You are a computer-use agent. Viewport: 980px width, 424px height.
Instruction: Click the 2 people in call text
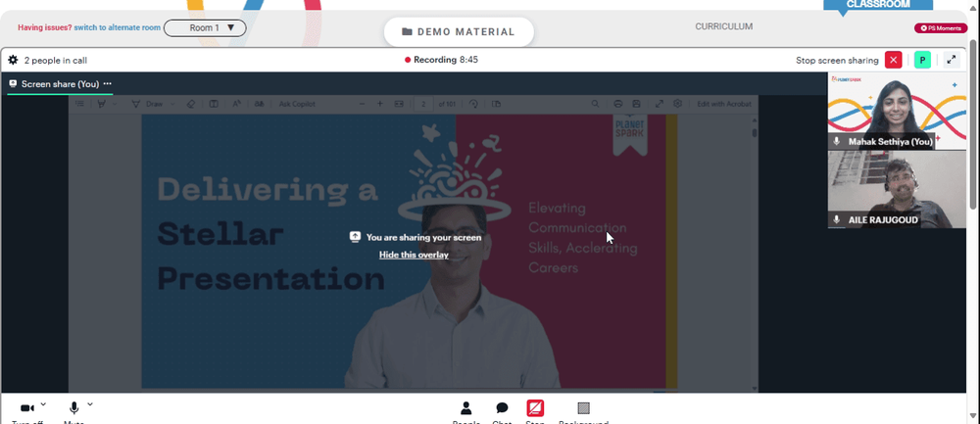pyautogui.click(x=56, y=61)
